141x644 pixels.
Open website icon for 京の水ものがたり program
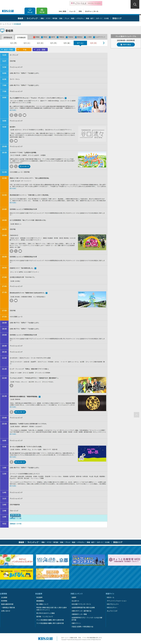(11, 300)
